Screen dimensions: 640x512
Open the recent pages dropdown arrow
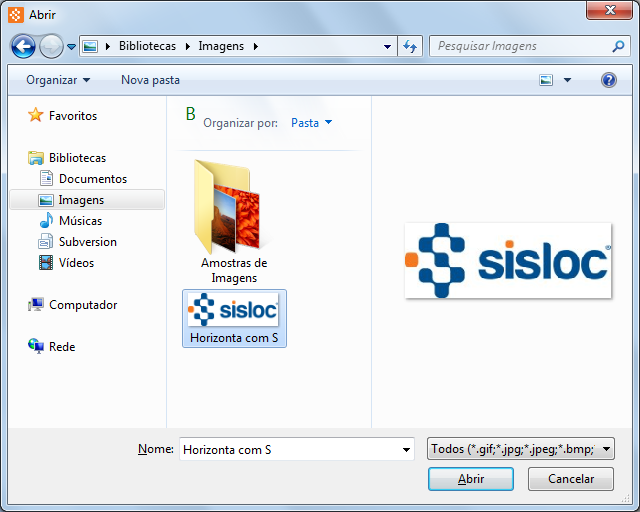click(x=71, y=47)
